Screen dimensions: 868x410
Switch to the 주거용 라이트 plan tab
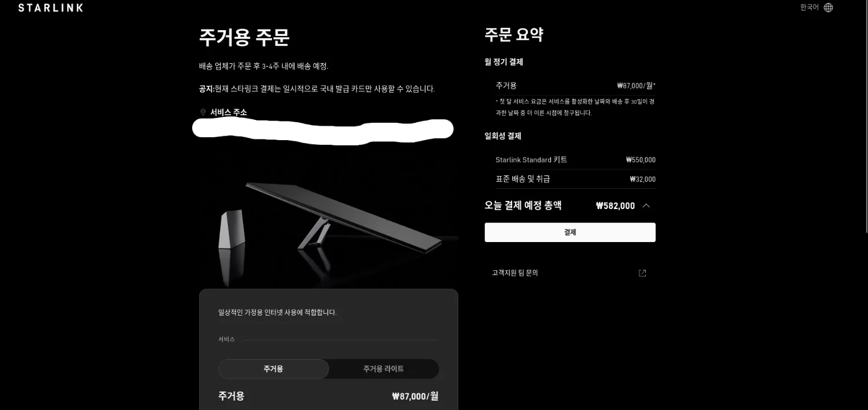pyautogui.click(x=384, y=369)
